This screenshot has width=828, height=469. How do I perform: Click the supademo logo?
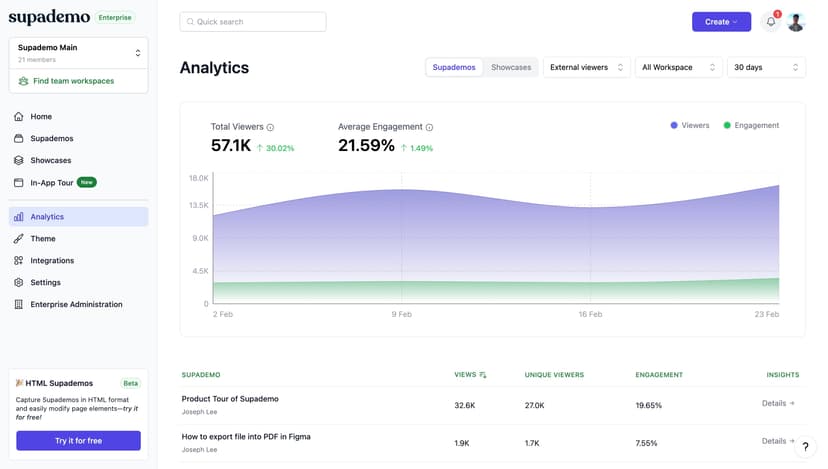click(49, 17)
